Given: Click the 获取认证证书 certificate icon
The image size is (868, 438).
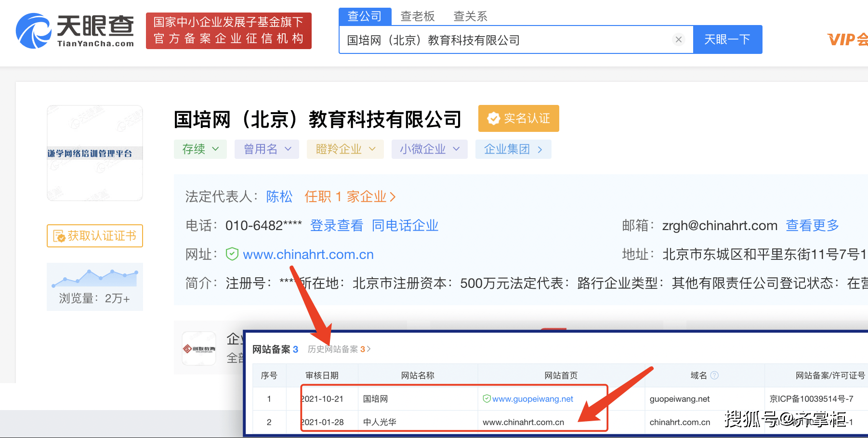Looking at the screenshot, I should [x=59, y=236].
